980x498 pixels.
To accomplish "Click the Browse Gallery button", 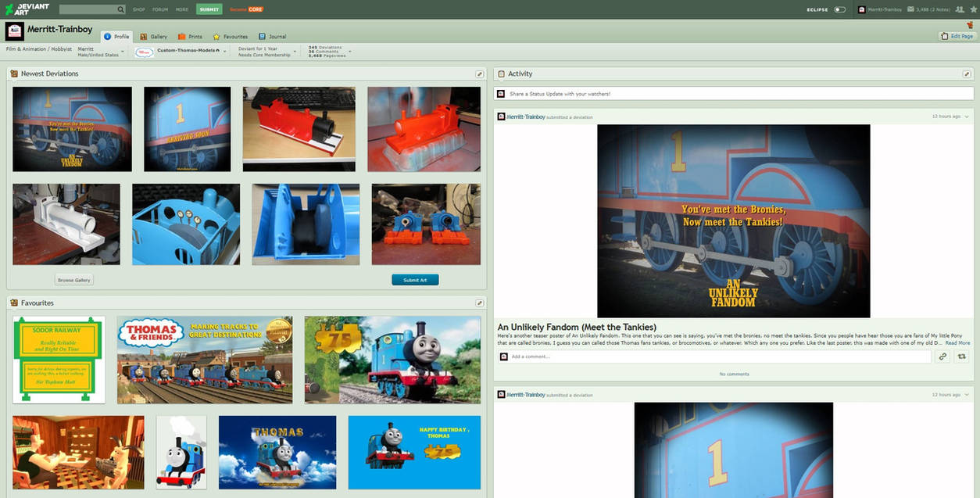I will click(x=74, y=280).
